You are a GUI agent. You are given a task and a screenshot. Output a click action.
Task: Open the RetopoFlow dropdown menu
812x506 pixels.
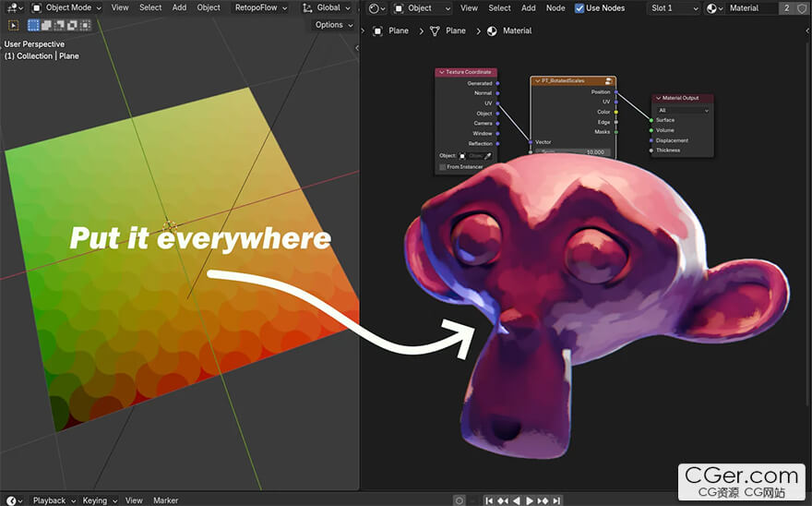(x=260, y=7)
